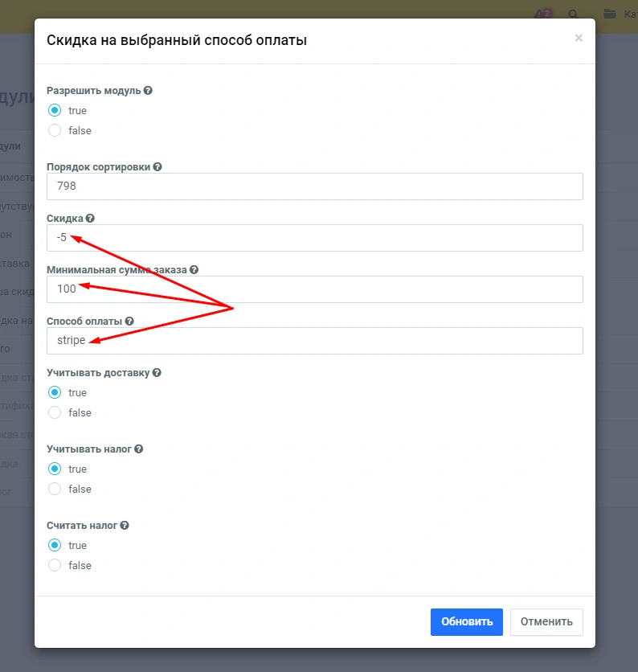Viewport: 638px width, 672px height.
Task: Click help icon beside Учитывать доставку
Action: (x=157, y=373)
